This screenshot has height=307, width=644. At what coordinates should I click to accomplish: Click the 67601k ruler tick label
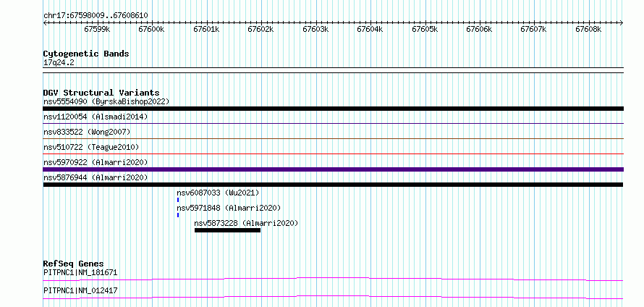[206, 29]
